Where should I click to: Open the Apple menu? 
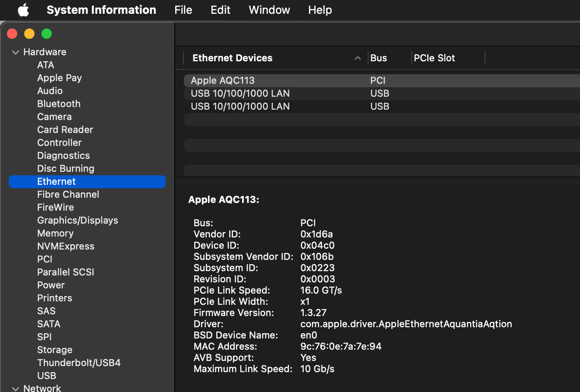pyautogui.click(x=23, y=10)
